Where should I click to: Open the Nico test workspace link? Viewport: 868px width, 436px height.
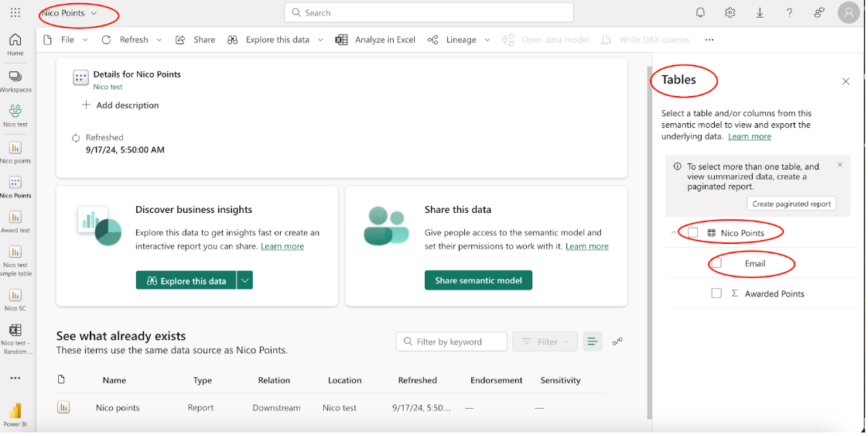point(108,87)
